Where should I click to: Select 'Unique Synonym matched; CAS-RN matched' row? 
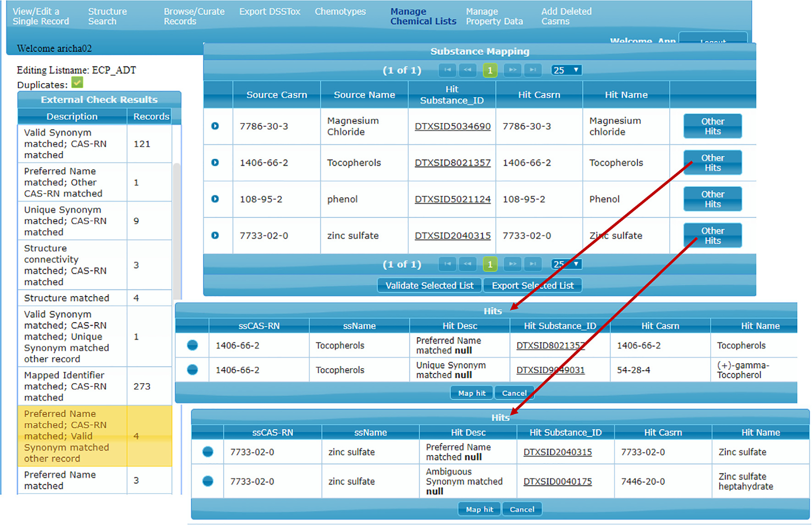95,221
